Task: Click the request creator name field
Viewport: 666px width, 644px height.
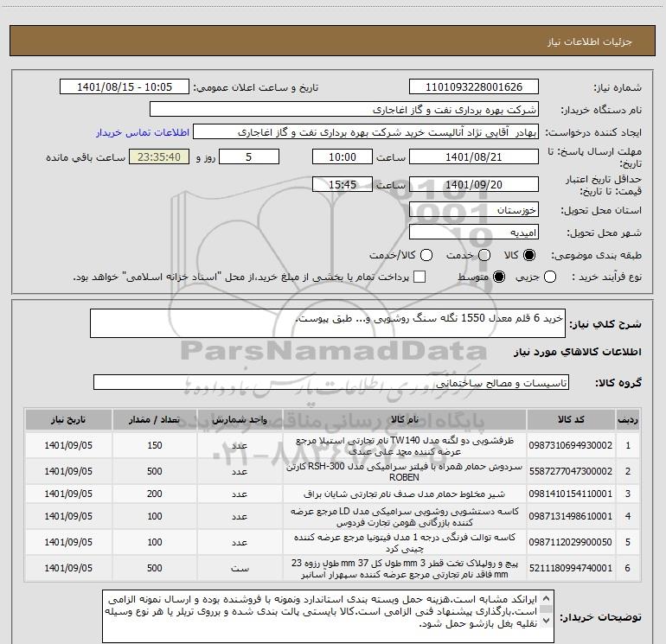Action: (366, 132)
